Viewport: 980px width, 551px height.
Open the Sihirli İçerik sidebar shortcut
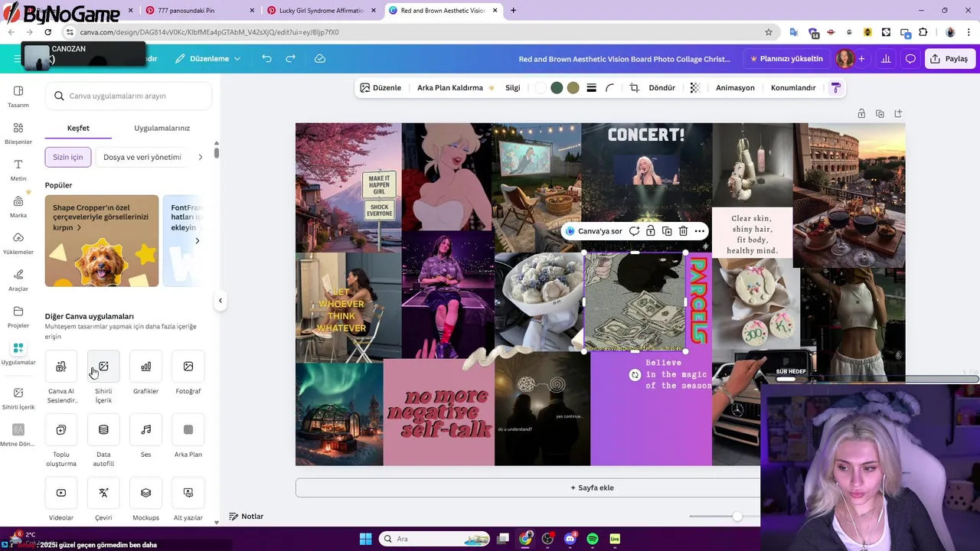18,398
